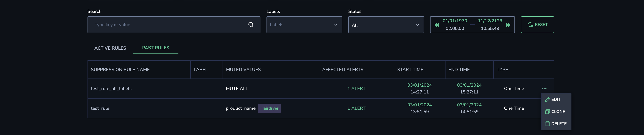
Task: Click the forward date range arrows
Action: [x=508, y=25]
